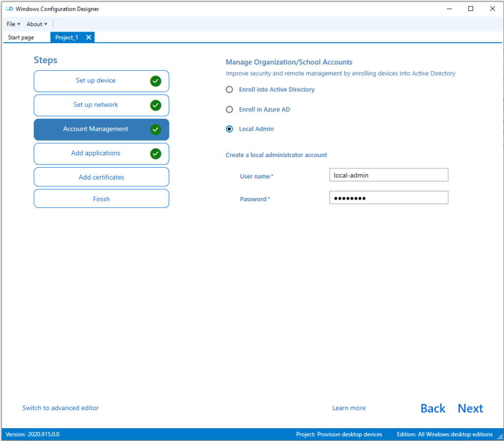The image size is (504, 441).
Task: Click the green checkmark on Set up network
Action: coord(156,105)
